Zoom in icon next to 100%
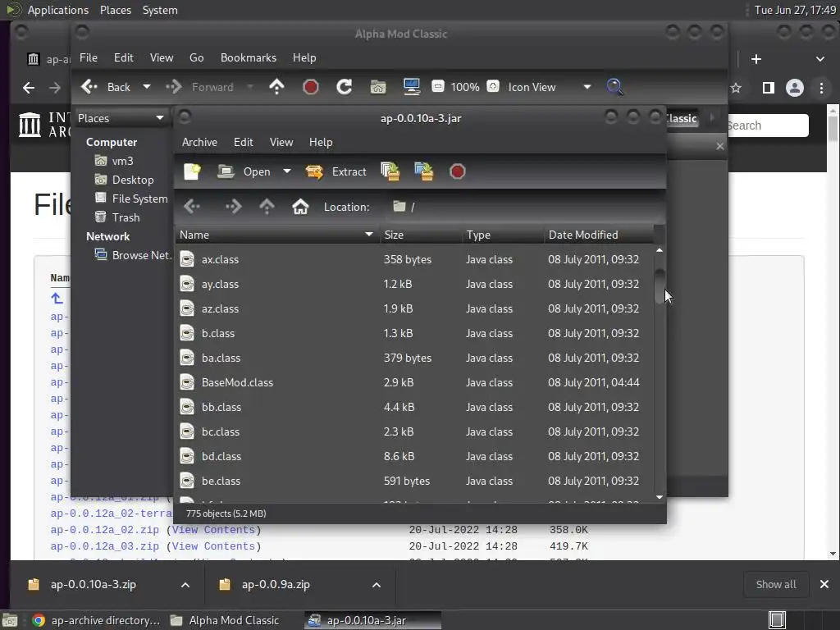The height and width of the screenshot is (630, 840). [x=493, y=86]
